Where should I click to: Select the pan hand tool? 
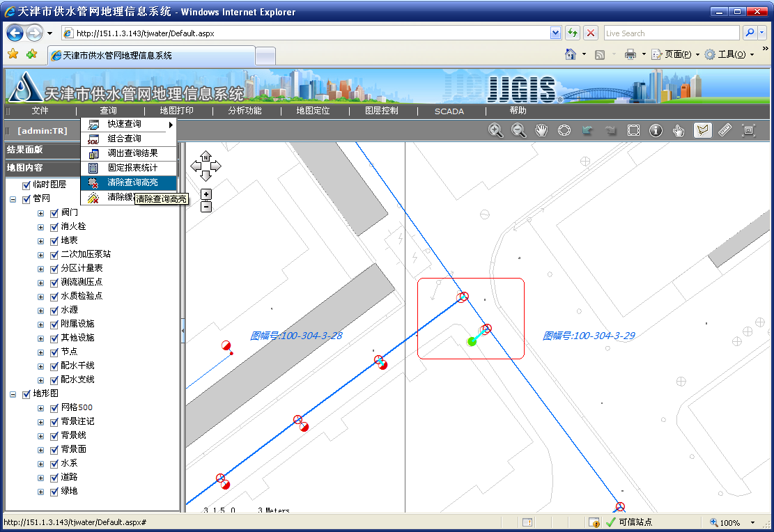point(541,130)
